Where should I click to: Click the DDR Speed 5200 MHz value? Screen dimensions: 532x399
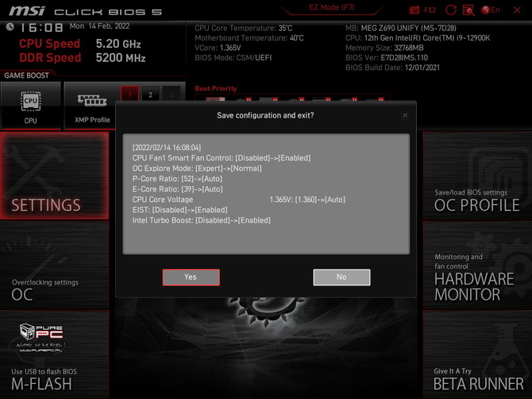click(121, 58)
